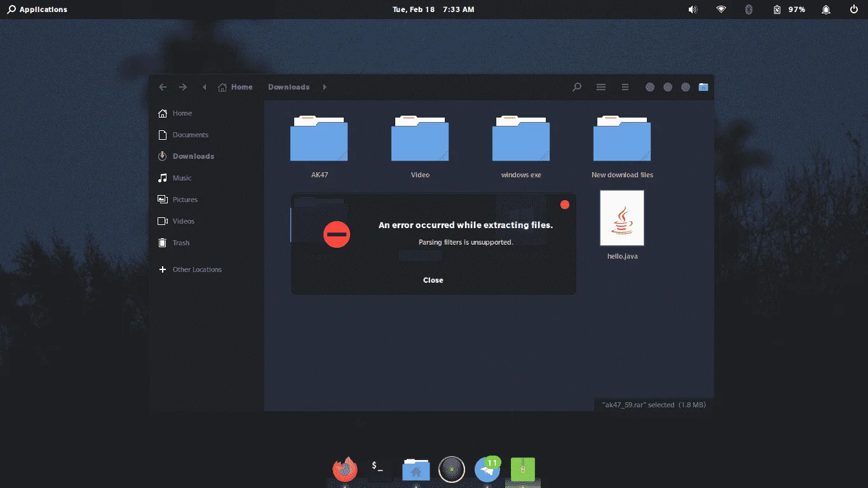Image resolution: width=868 pixels, height=488 pixels.
Task: Launch the terminal from the dock
Action: pyautogui.click(x=380, y=470)
